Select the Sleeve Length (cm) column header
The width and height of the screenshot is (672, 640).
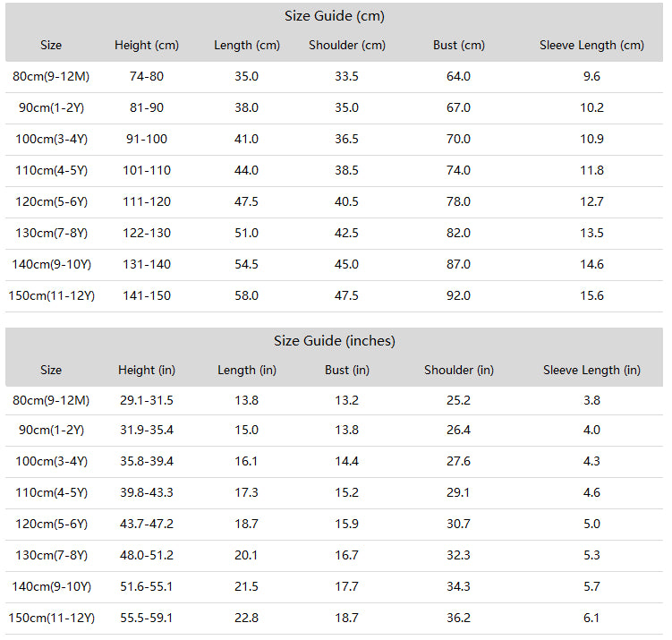(591, 46)
